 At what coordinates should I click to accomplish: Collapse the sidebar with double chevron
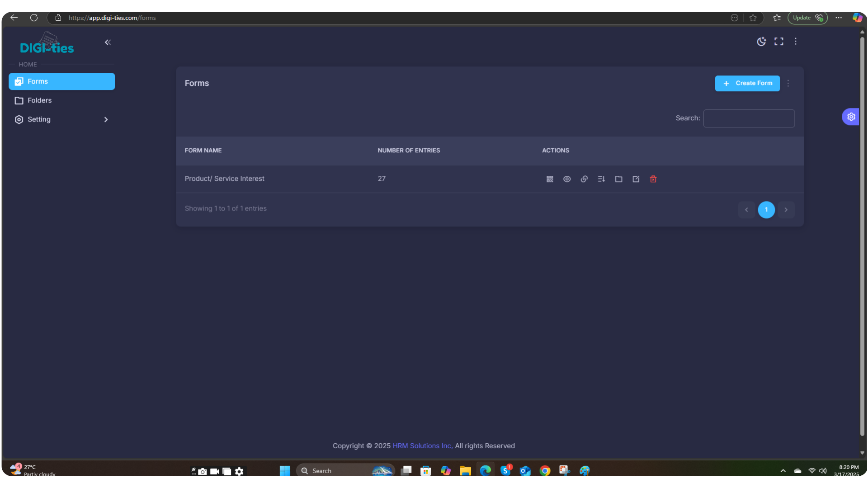(x=108, y=42)
